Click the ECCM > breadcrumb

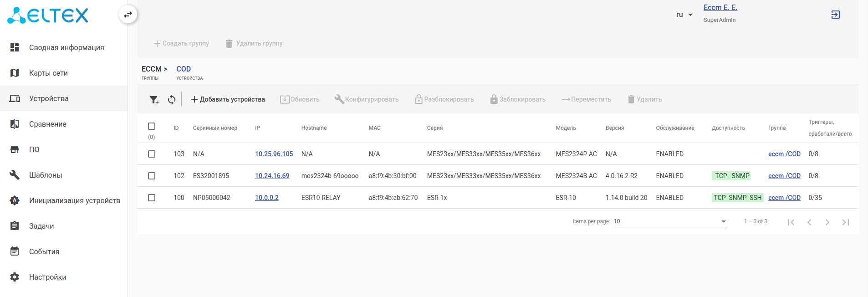pos(154,69)
